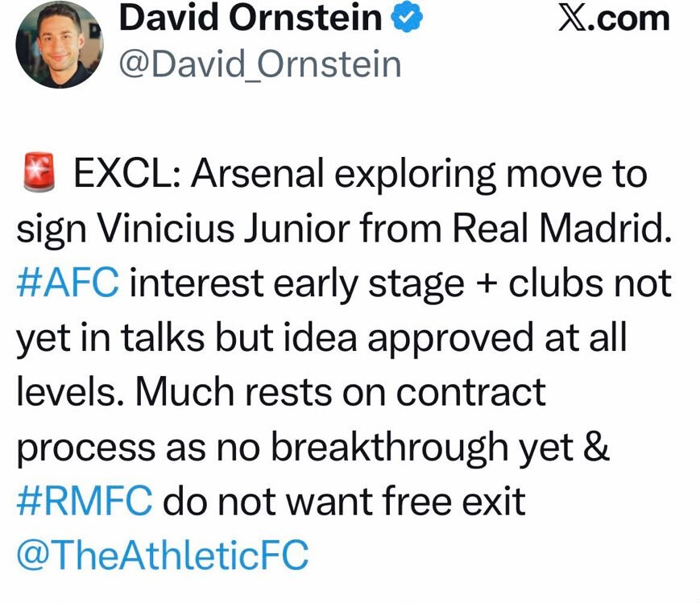This screenshot has height=603, width=700.
Task: Open the #AFC hashtag
Action: click(68, 283)
